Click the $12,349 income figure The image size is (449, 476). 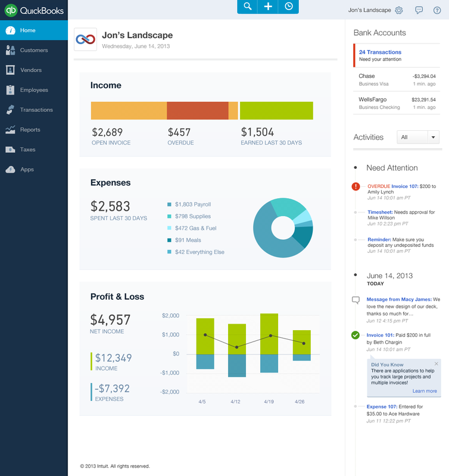113,358
